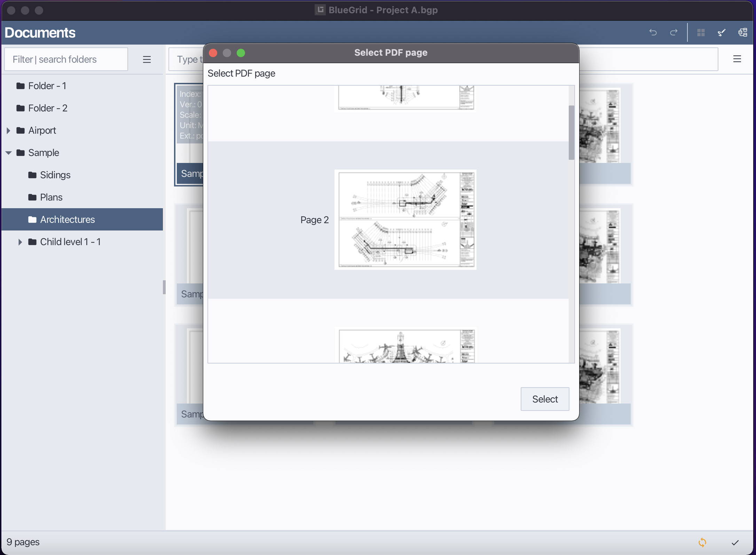Click the Select button in the dialog
The image size is (756, 555).
coord(544,399)
